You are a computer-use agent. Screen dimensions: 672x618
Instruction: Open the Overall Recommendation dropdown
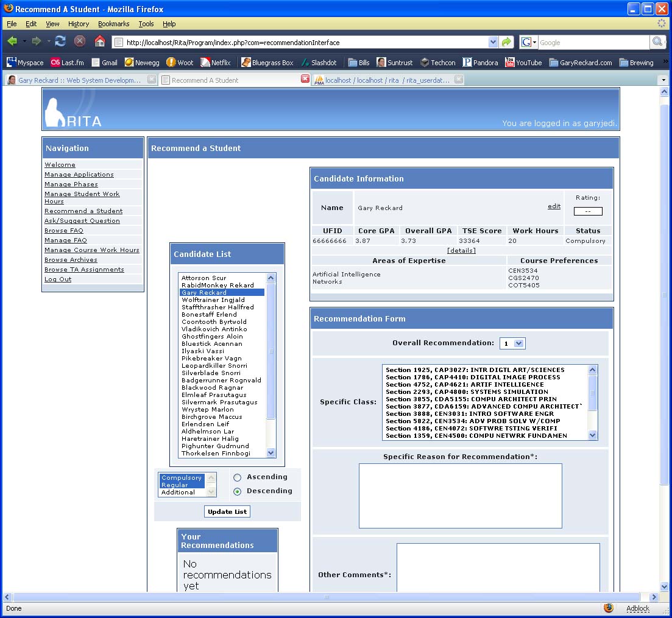click(512, 343)
